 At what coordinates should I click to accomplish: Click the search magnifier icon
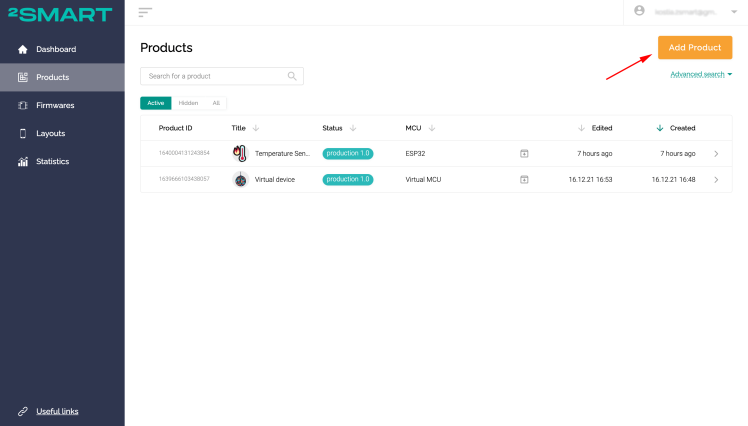tap(292, 76)
